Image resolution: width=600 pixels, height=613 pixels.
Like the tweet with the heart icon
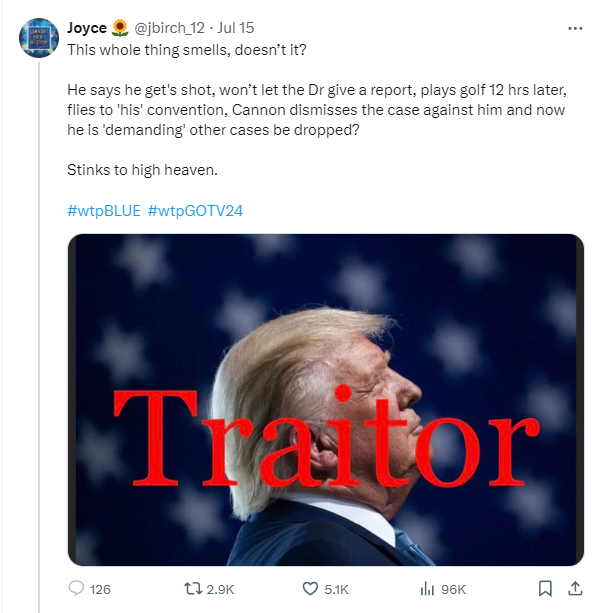pos(310,588)
